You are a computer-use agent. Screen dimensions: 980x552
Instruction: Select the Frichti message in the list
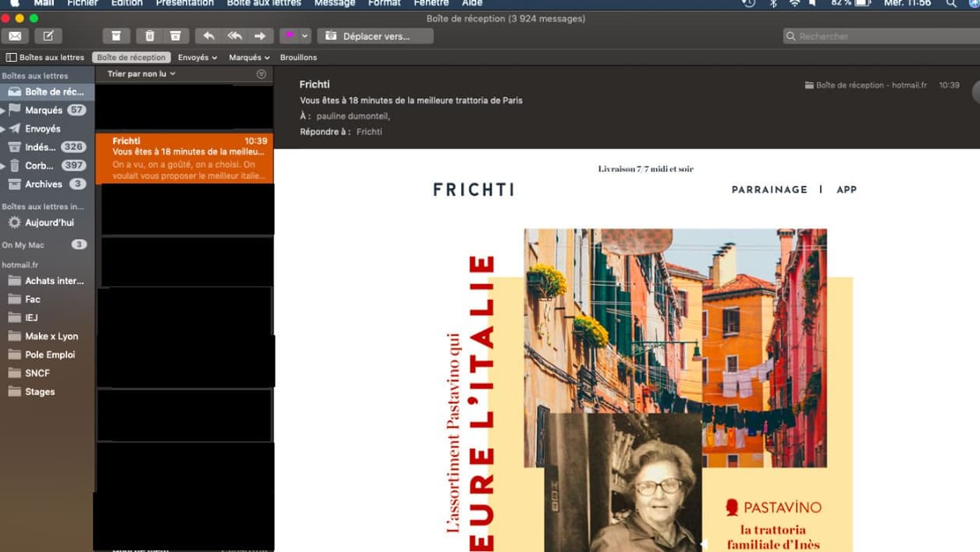[x=184, y=158]
